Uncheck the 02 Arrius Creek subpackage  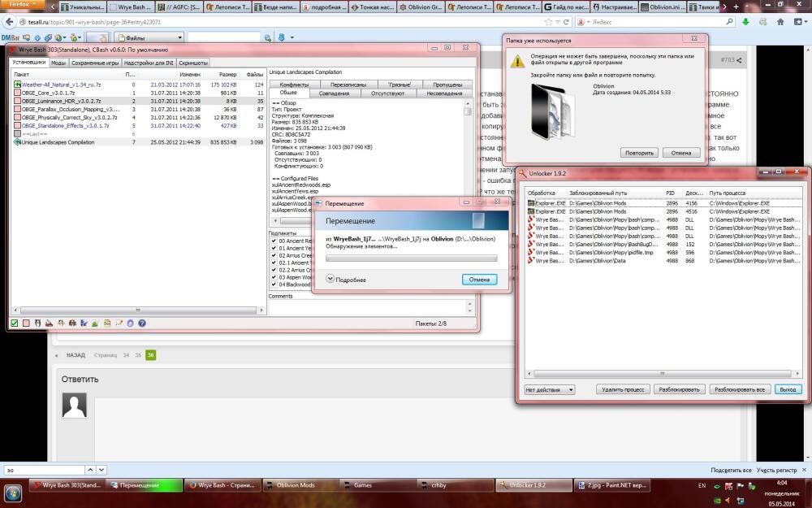pyautogui.click(x=274, y=255)
